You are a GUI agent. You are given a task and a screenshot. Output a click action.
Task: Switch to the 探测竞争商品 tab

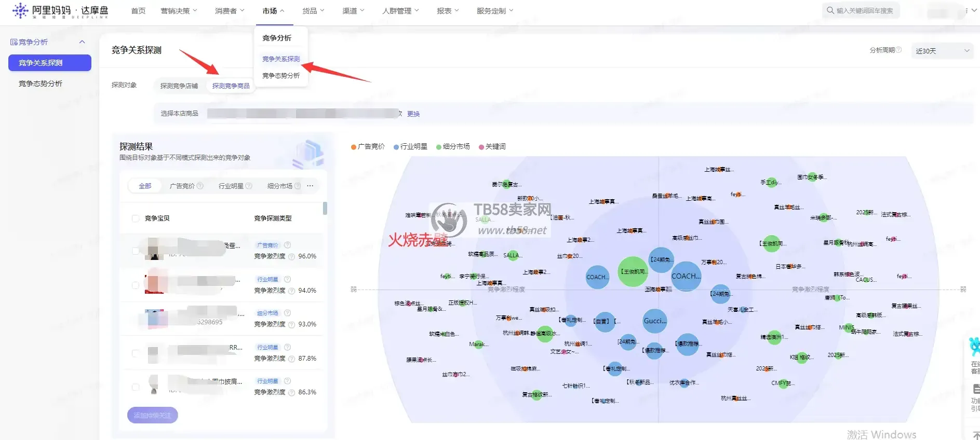[231, 86]
